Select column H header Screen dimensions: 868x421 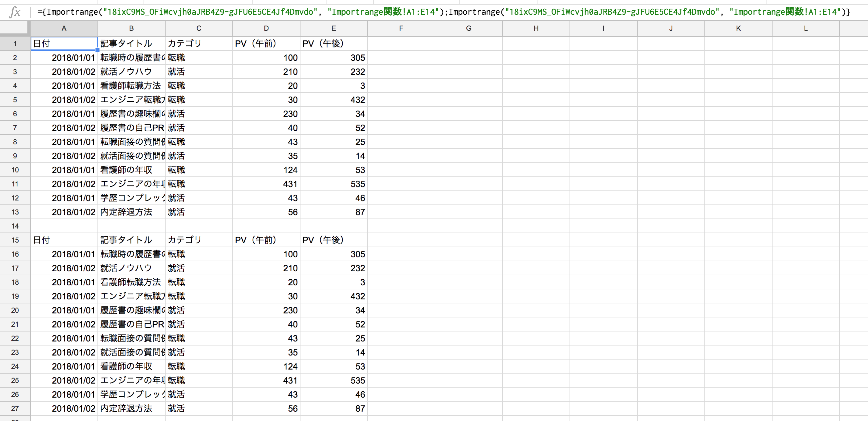point(536,28)
